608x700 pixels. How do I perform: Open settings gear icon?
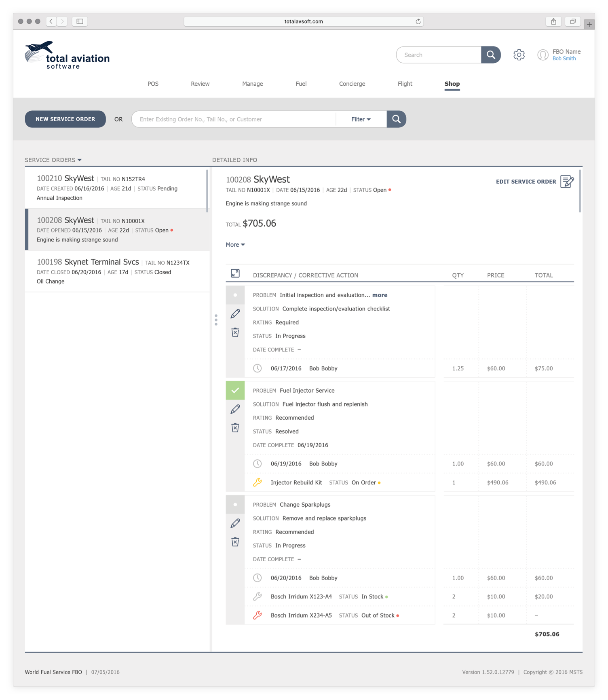(x=519, y=55)
